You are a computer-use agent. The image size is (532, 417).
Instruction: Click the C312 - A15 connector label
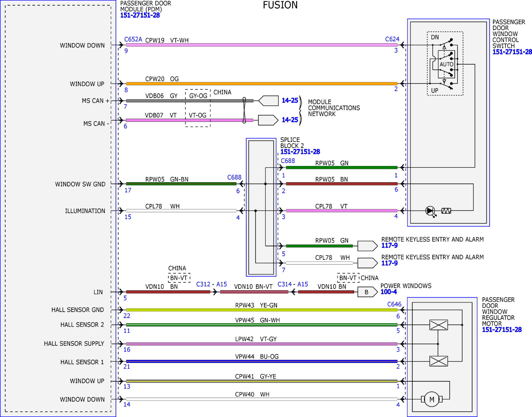pyautogui.click(x=212, y=284)
